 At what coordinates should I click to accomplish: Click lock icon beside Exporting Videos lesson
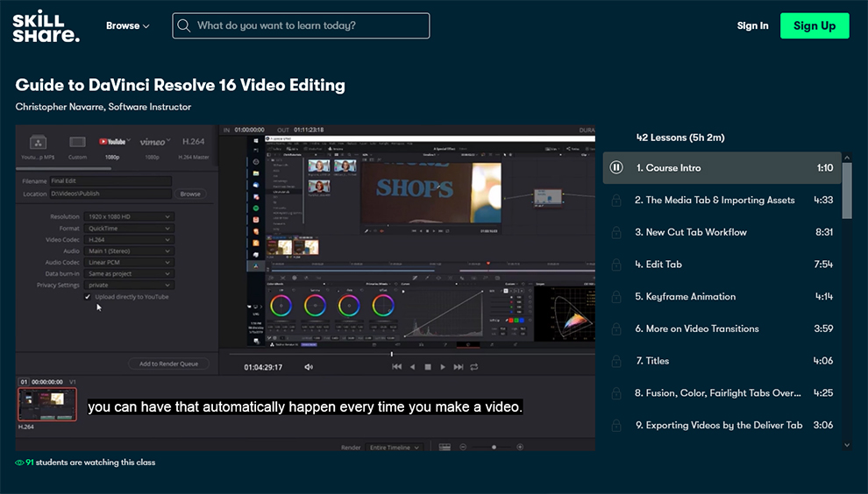click(616, 425)
